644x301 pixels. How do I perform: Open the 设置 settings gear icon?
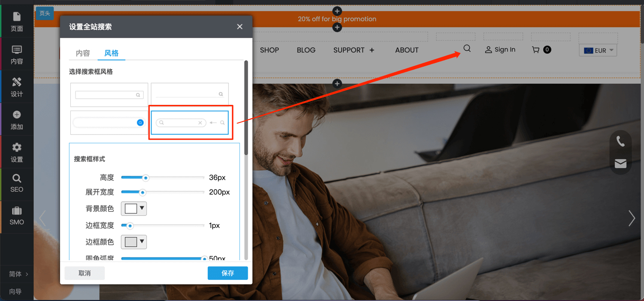[x=17, y=152]
